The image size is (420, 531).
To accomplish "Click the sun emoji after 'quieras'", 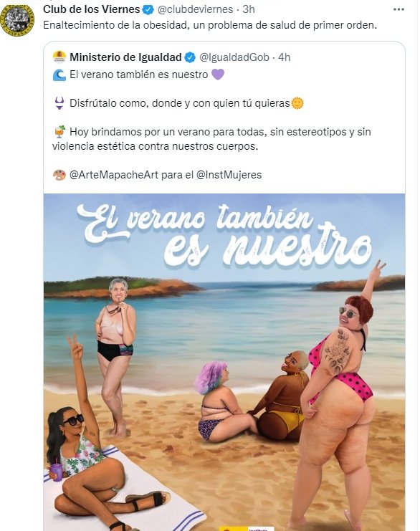I will (x=297, y=103).
